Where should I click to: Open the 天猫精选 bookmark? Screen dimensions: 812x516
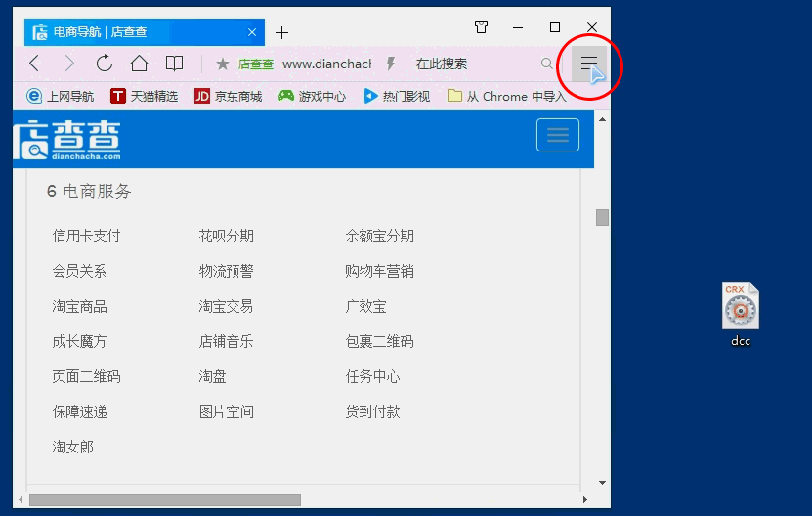click(144, 97)
